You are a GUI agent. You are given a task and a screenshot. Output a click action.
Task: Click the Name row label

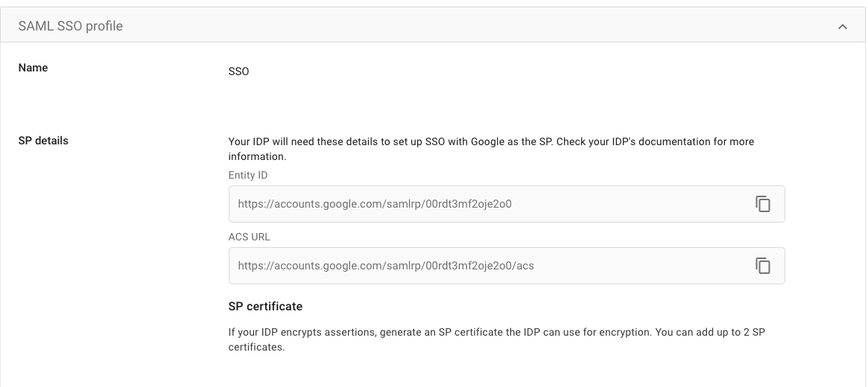(x=33, y=68)
